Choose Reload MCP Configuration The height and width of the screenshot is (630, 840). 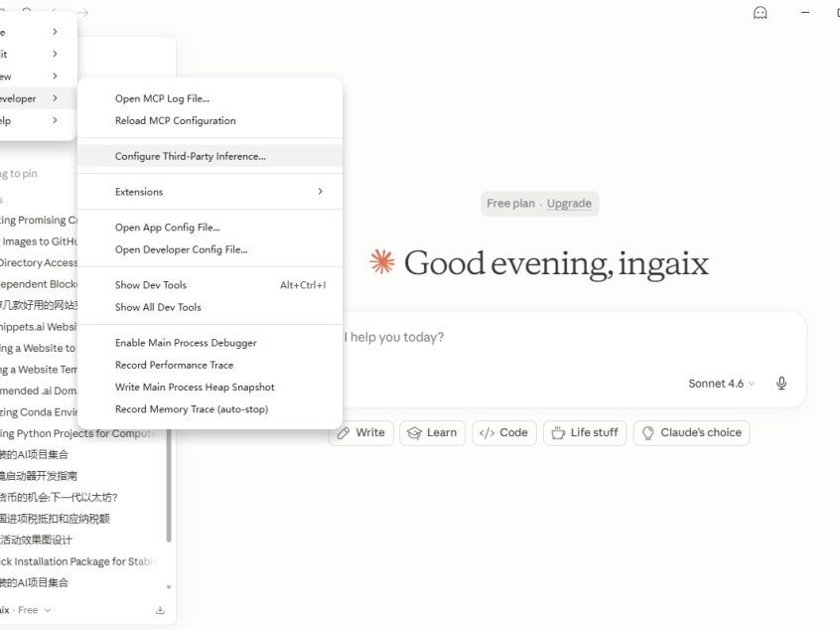coord(210,120)
